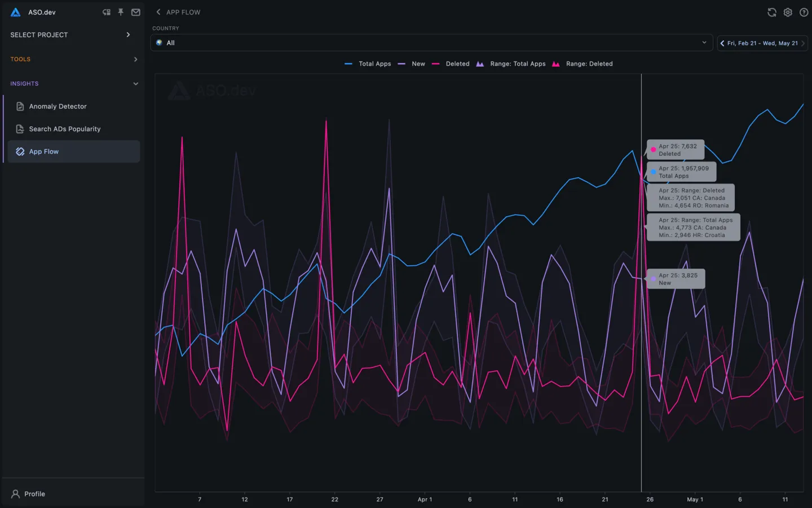The image size is (812, 508).
Task: Open Anomaly Detector in sidebar
Action: click(58, 107)
